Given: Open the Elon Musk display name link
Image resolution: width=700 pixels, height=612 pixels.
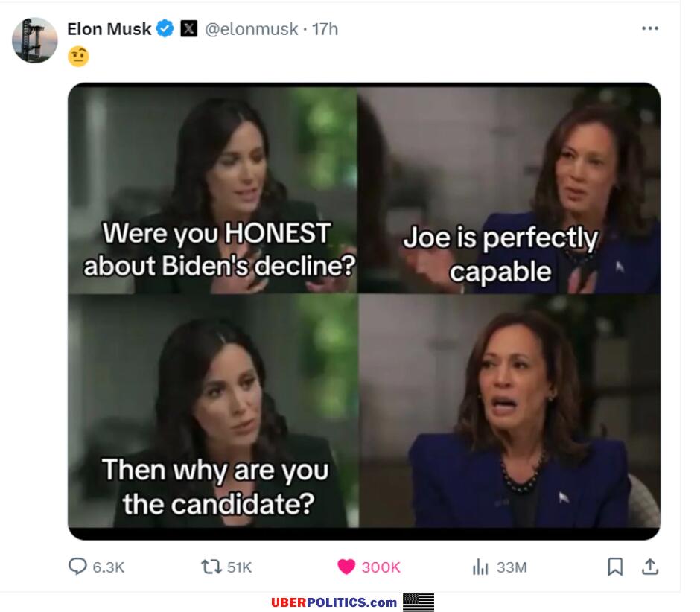Looking at the screenshot, I should (109, 29).
